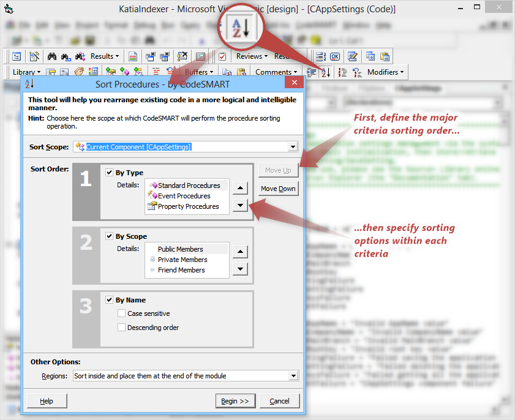The width and height of the screenshot is (515, 420).
Task: Maximize the KatiaIndexer main window
Action: click(477, 7)
